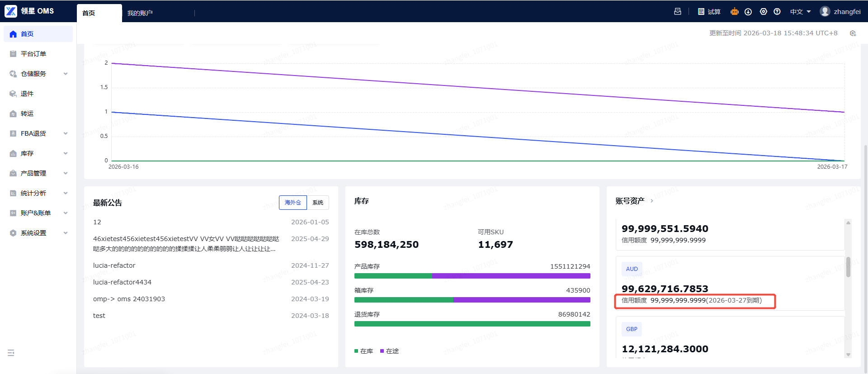
Task: Click the FBA退货 sidebar icon
Action: click(13, 133)
